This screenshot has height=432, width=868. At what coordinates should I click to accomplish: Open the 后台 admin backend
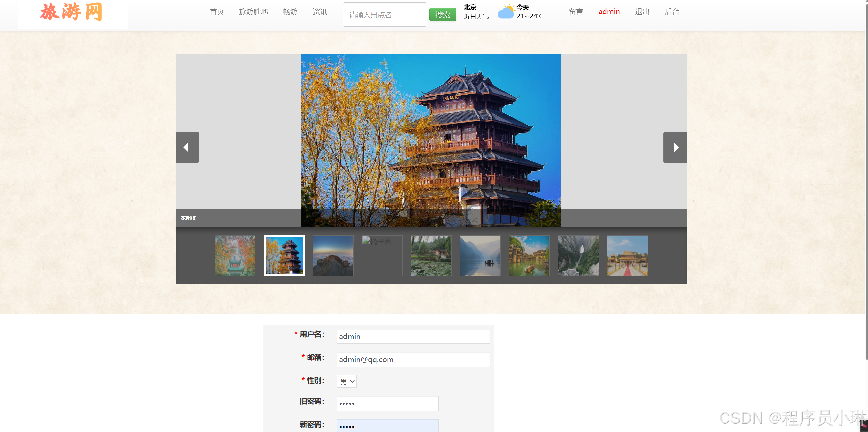tap(671, 11)
